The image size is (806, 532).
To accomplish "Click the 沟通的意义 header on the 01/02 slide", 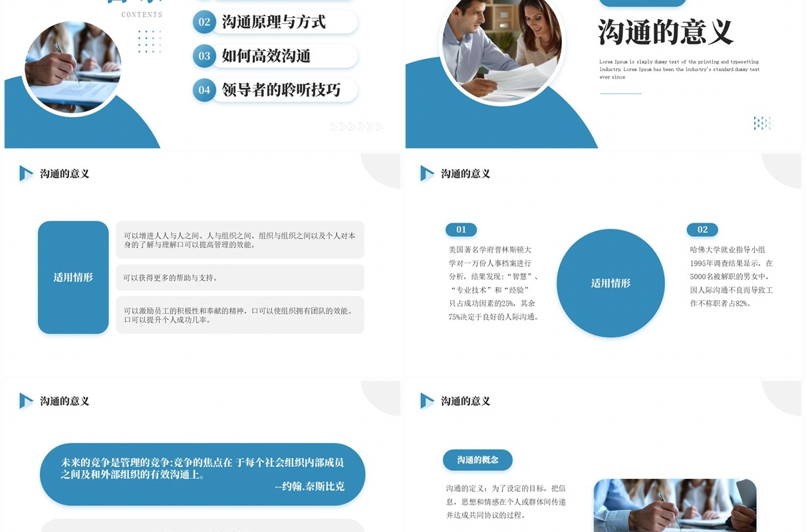I will pos(466,174).
